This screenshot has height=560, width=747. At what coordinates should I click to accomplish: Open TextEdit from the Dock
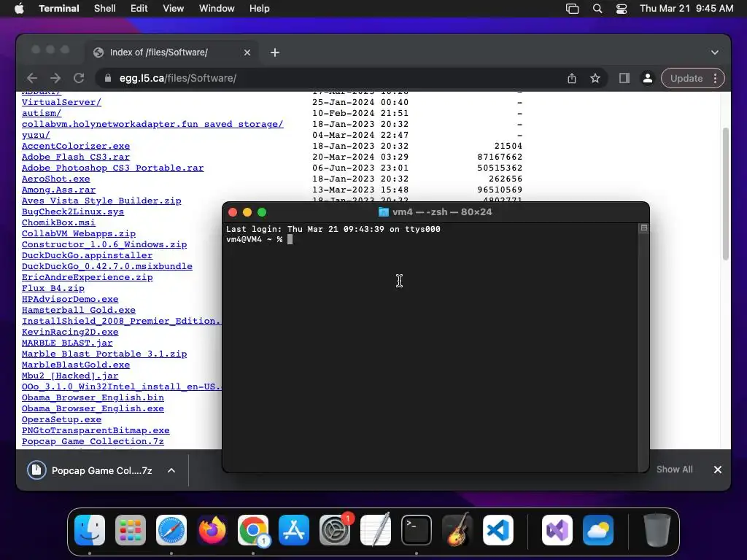point(376,530)
